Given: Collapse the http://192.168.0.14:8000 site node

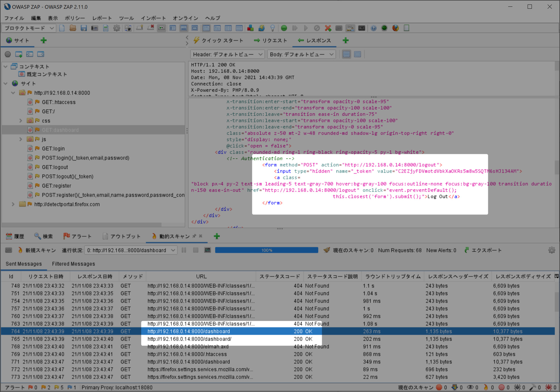Looking at the screenshot, I should [x=13, y=93].
